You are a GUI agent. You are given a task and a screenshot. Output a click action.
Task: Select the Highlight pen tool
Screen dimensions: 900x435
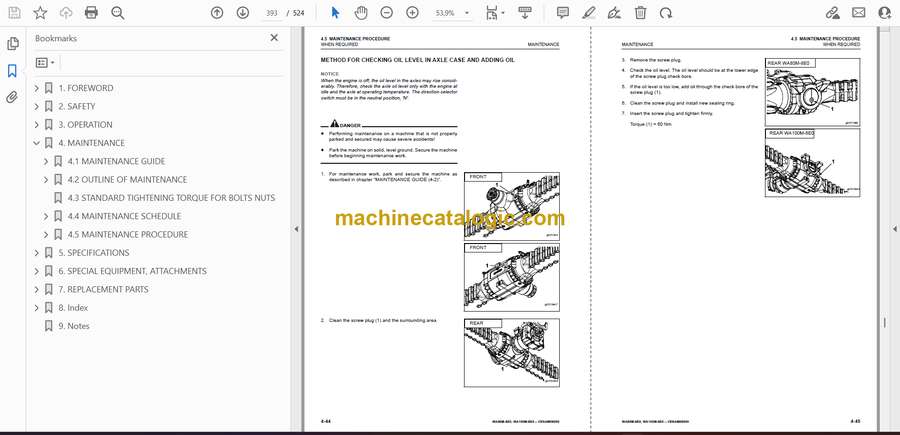(588, 13)
